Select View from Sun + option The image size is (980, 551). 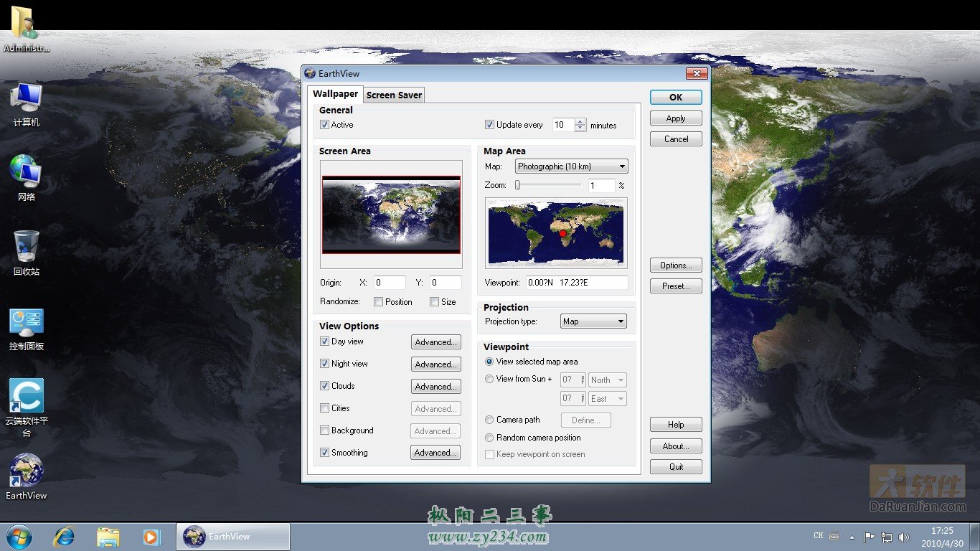coord(489,379)
